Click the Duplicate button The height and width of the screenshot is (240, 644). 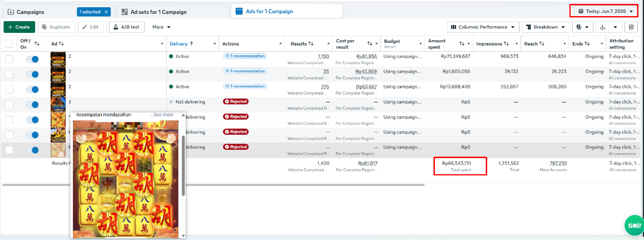[x=57, y=27]
